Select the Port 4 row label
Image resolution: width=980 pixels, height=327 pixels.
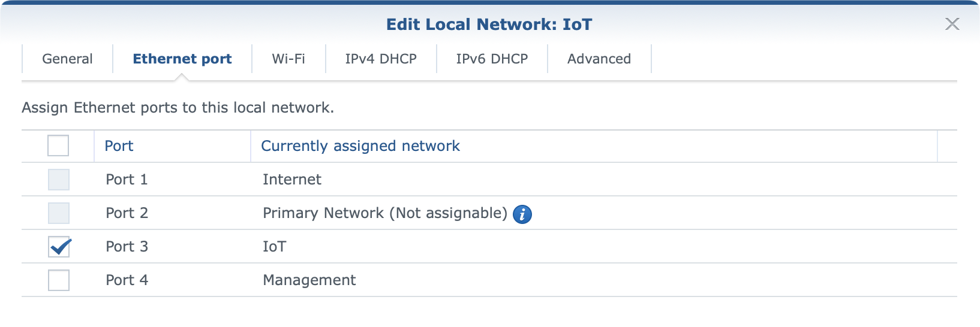point(127,280)
